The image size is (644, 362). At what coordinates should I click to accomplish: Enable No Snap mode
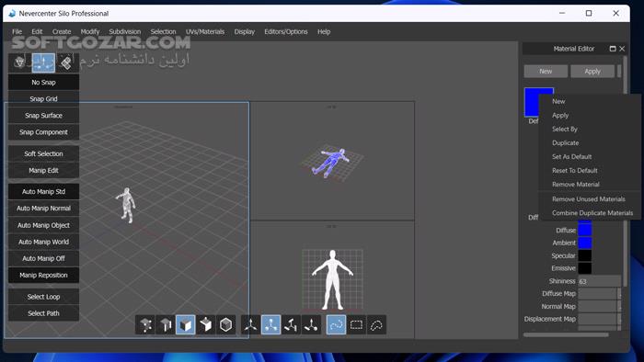pyautogui.click(x=43, y=83)
